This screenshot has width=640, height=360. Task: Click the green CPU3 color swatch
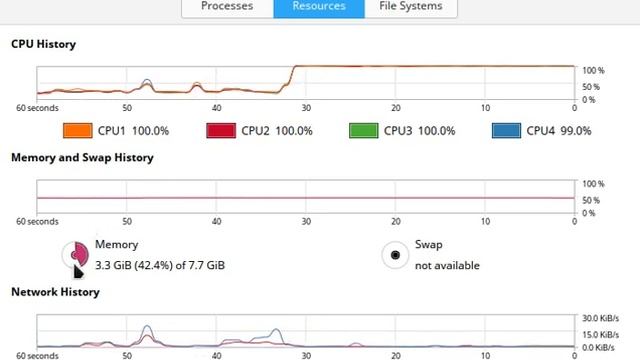pyautogui.click(x=364, y=131)
